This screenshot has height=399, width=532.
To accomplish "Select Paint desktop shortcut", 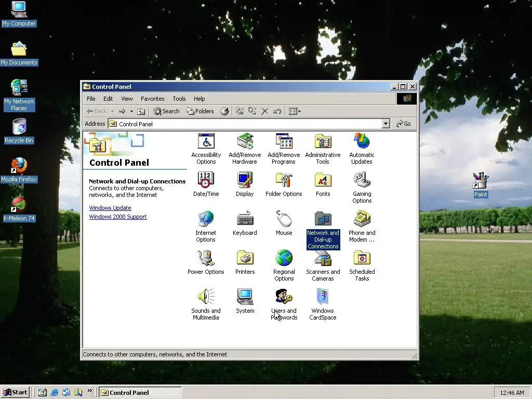I will pyautogui.click(x=481, y=185).
